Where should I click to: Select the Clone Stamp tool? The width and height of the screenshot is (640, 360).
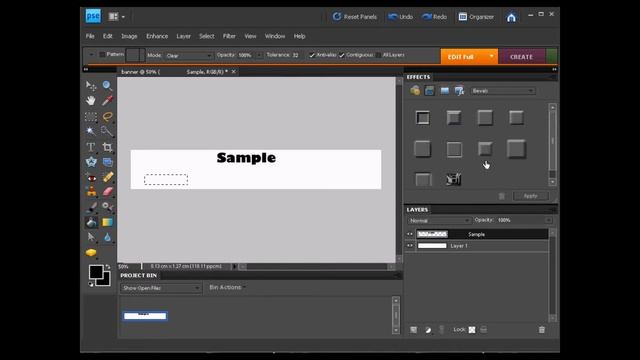click(91, 192)
